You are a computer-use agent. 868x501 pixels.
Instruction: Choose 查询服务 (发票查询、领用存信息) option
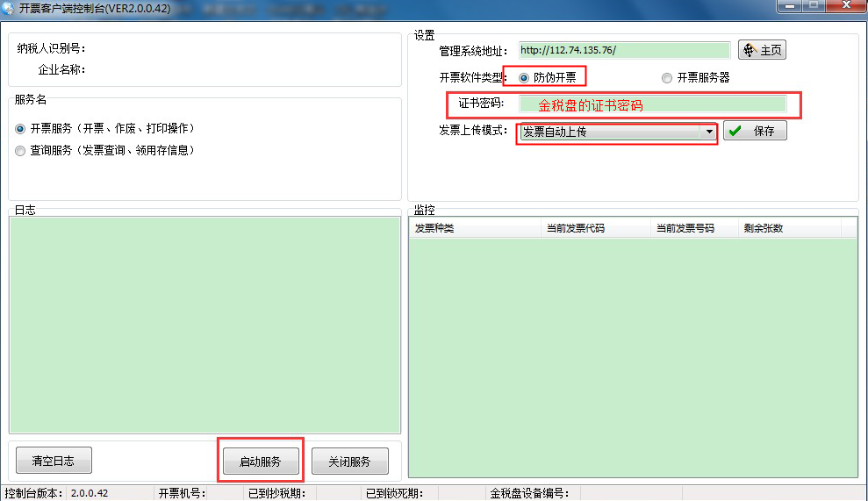point(20,151)
